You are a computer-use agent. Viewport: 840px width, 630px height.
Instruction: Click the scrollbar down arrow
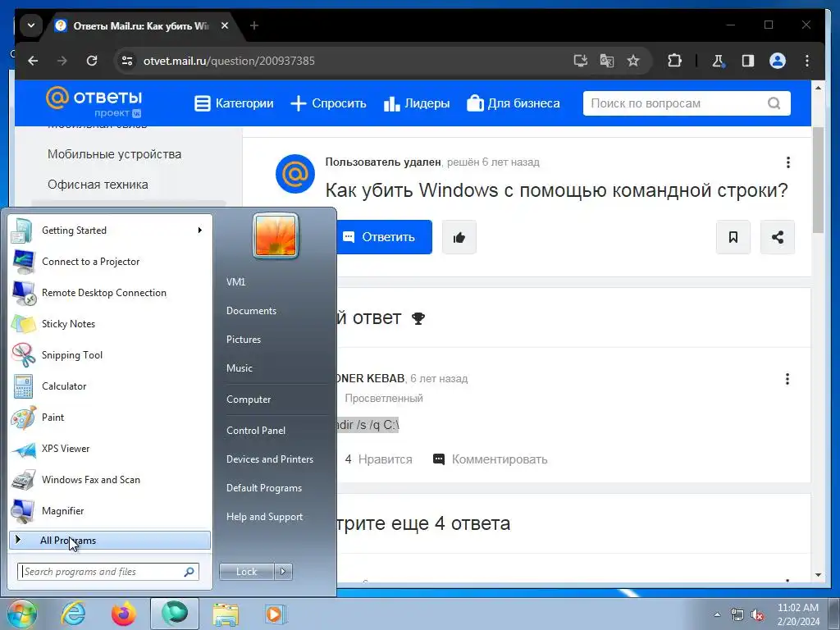point(818,575)
